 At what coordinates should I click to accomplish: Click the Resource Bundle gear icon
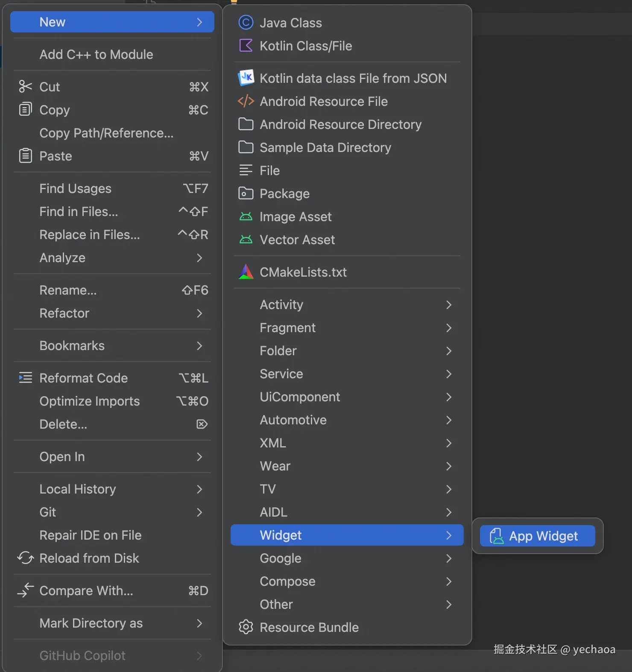click(x=246, y=627)
